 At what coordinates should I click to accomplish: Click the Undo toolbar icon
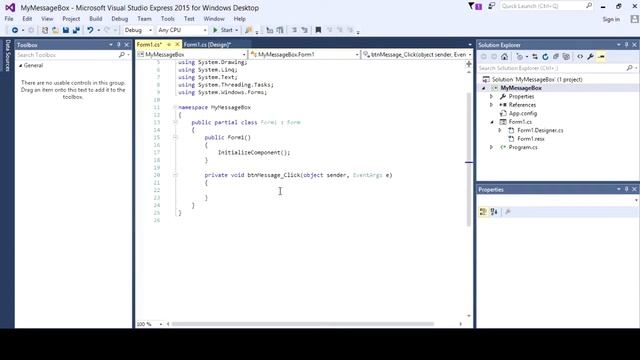click(90, 30)
